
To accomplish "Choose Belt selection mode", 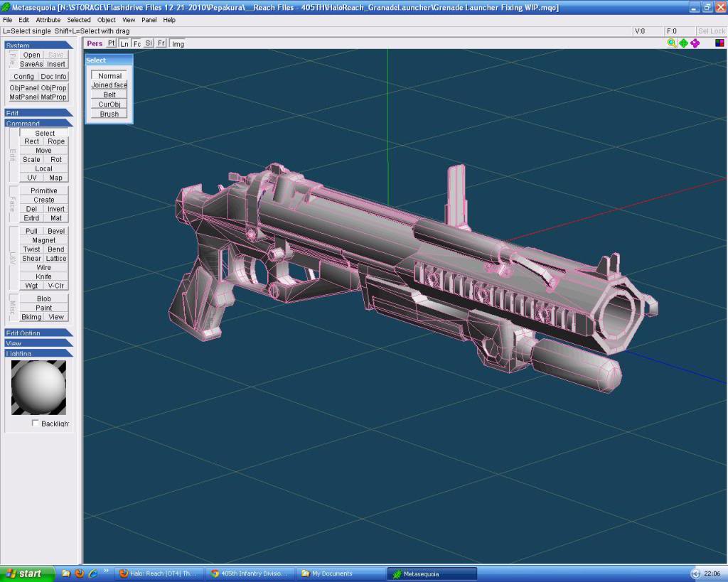I will pyautogui.click(x=109, y=95).
